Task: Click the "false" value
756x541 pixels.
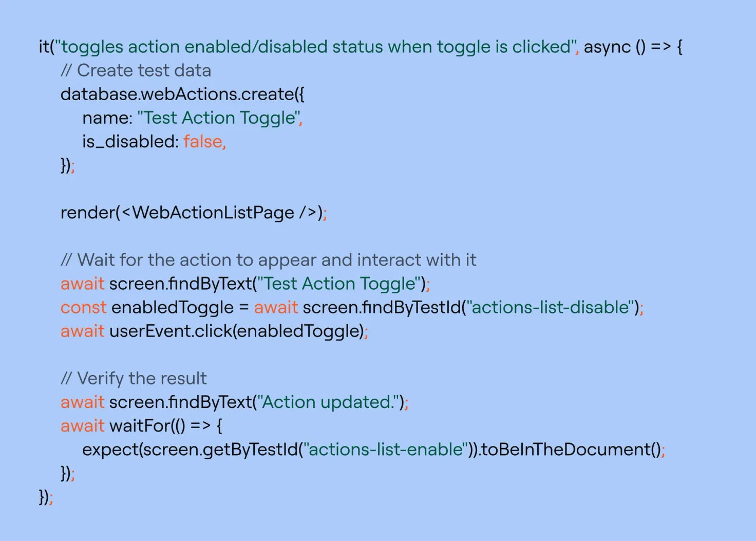Action: click(x=202, y=141)
